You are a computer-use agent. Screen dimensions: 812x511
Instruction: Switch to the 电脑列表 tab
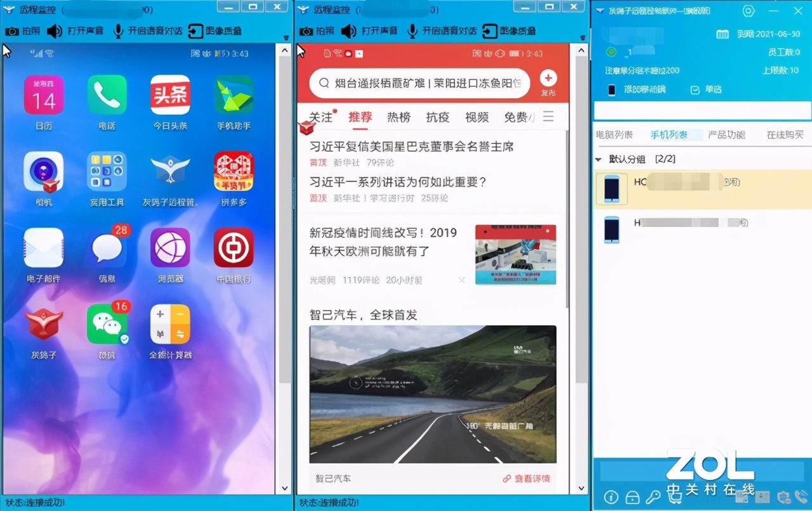614,134
